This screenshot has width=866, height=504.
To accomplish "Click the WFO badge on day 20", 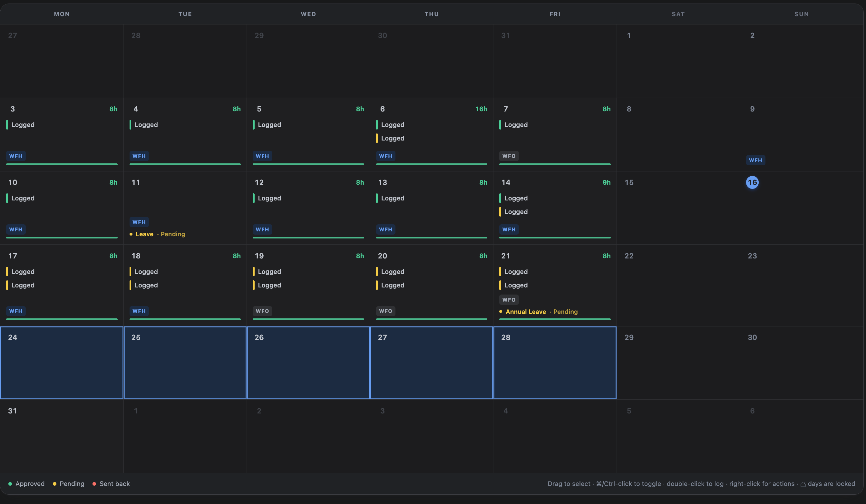I will pos(385,311).
